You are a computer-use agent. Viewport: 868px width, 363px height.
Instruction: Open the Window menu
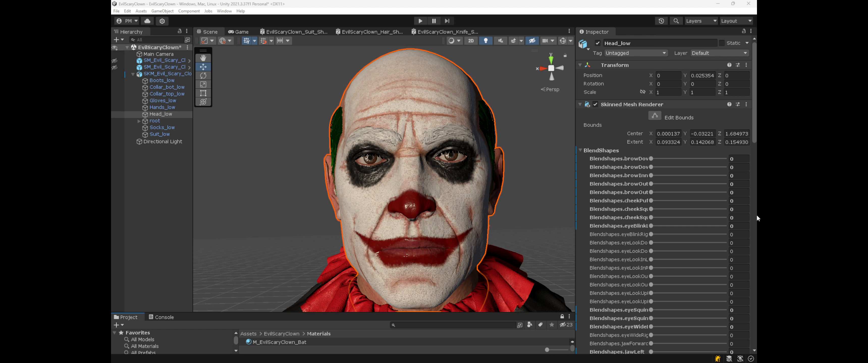point(224,11)
